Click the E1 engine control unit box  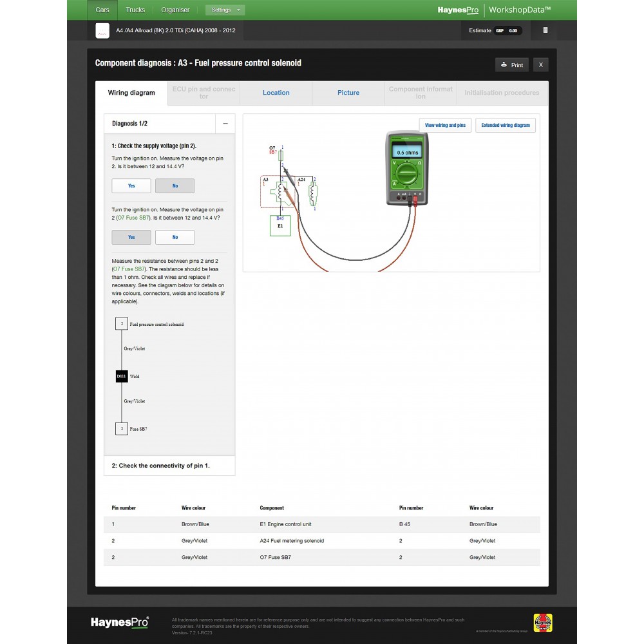[280, 226]
